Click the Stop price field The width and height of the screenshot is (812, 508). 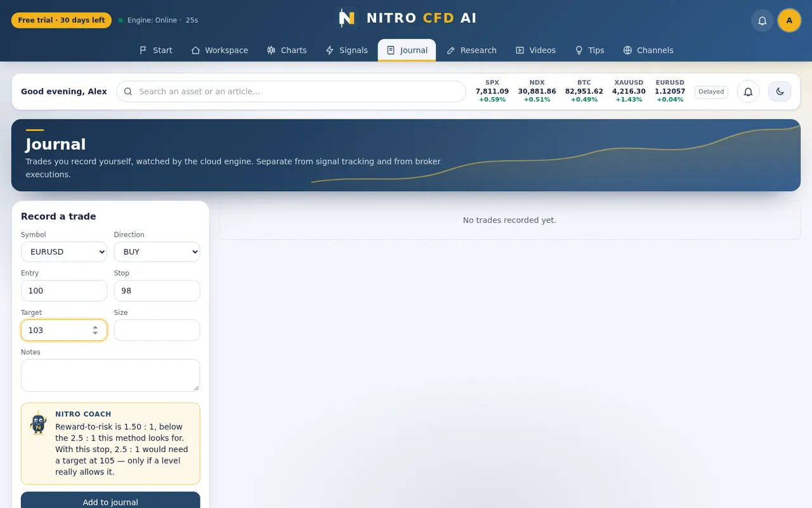(157, 290)
